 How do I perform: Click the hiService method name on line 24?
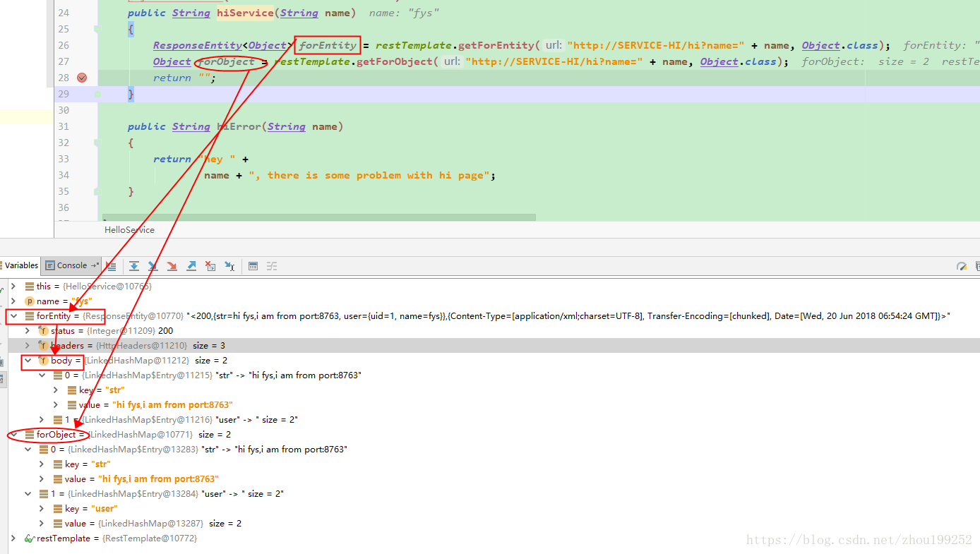tap(245, 13)
